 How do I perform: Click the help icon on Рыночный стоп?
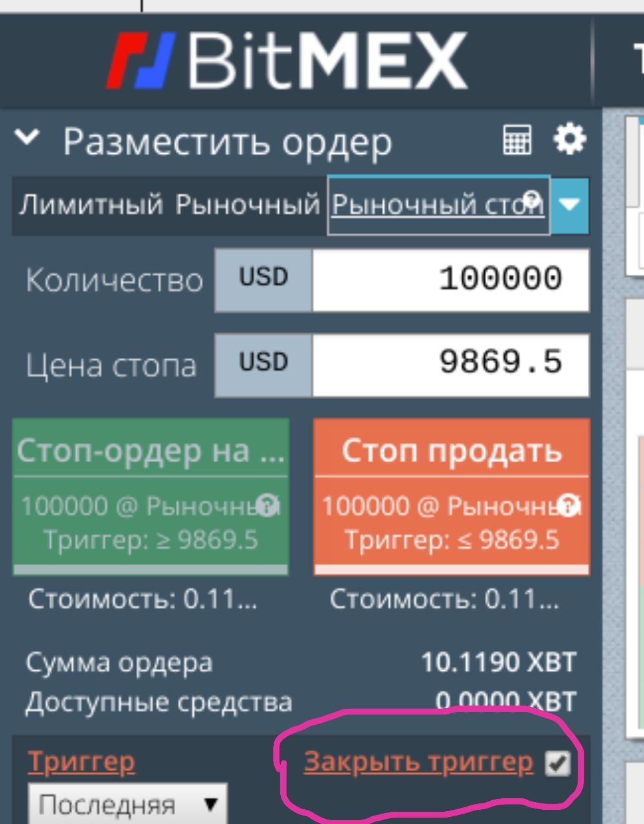tap(532, 199)
